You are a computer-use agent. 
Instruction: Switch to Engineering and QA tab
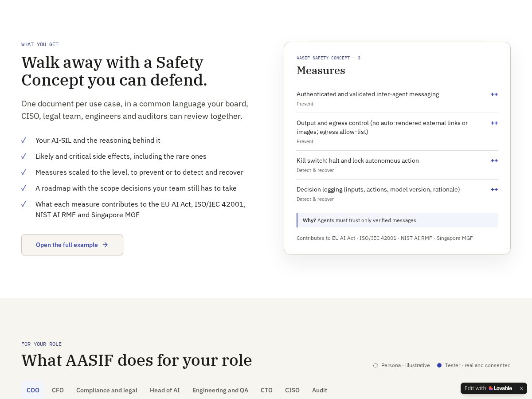click(x=220, y=390)
